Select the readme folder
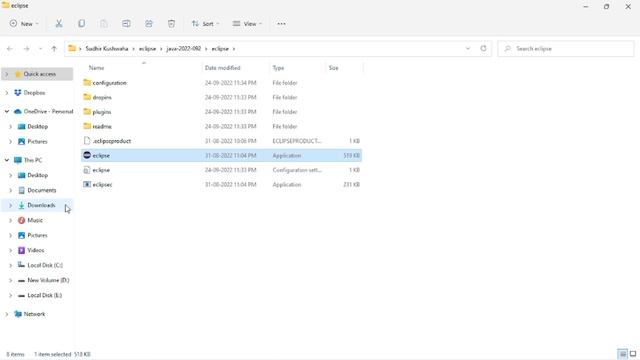640x360 pixels. 222,127
